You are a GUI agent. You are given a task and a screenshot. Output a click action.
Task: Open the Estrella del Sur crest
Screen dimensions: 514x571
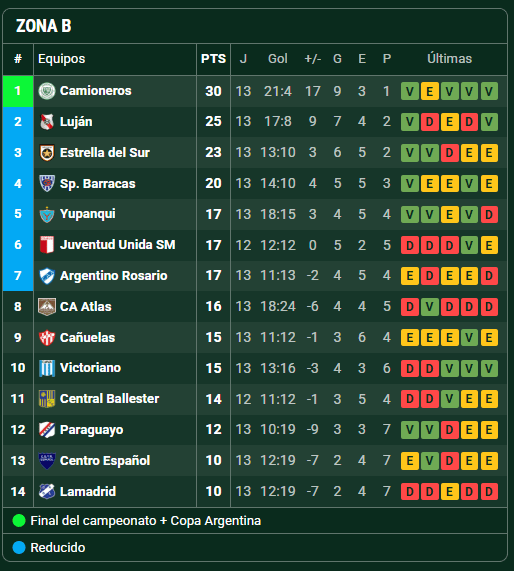(x=47, y=153)
